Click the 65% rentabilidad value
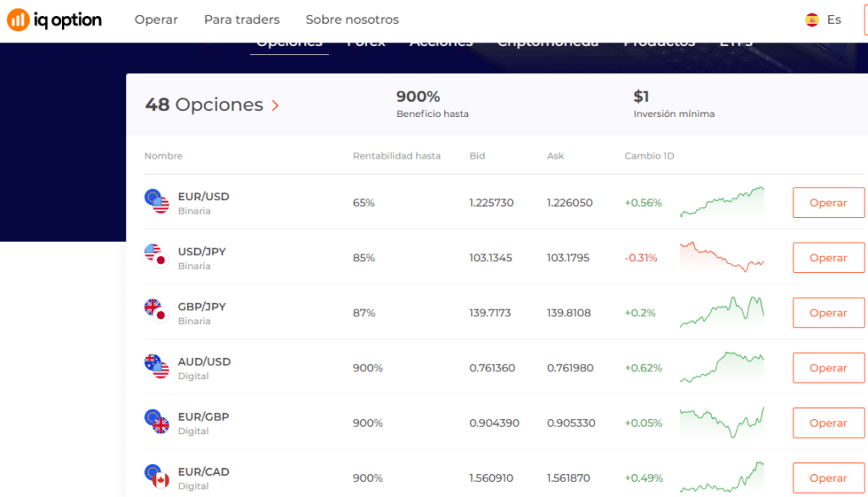868x497 pixels. [x=364, y=203]
